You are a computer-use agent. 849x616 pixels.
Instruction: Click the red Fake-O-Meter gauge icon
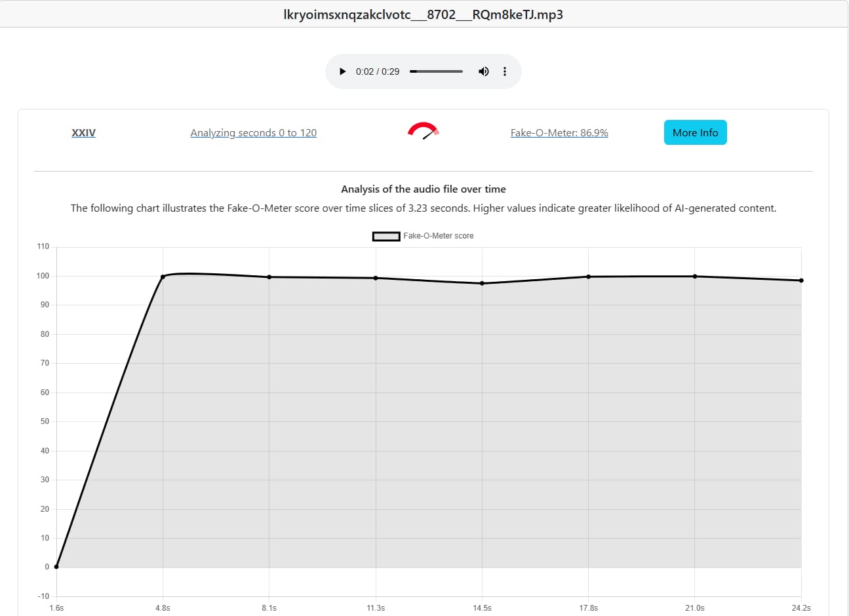click(423, 131)
